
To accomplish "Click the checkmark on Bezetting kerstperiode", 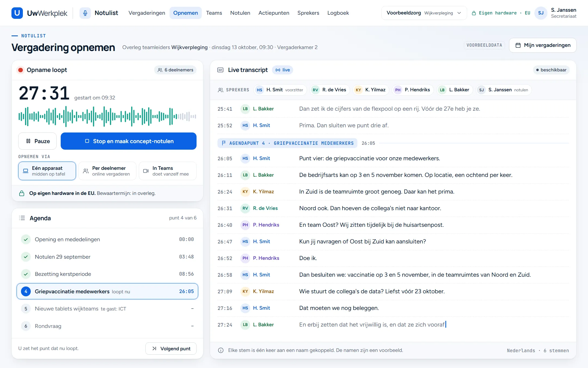I will click(x=26, y=274).
